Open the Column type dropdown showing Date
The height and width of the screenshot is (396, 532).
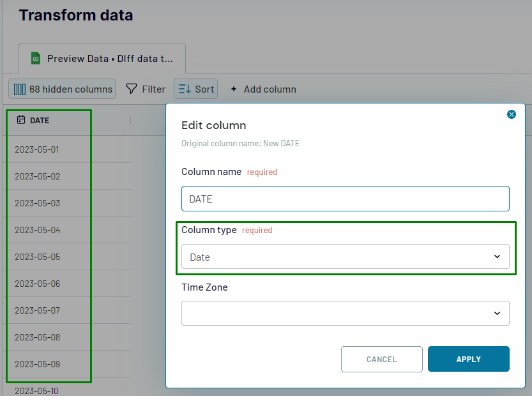tap(345, 257)
